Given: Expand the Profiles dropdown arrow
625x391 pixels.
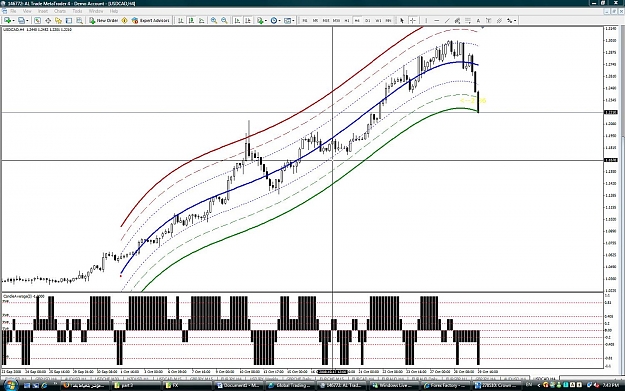Looking at the screenshot, I should click(x=27, y=20).
